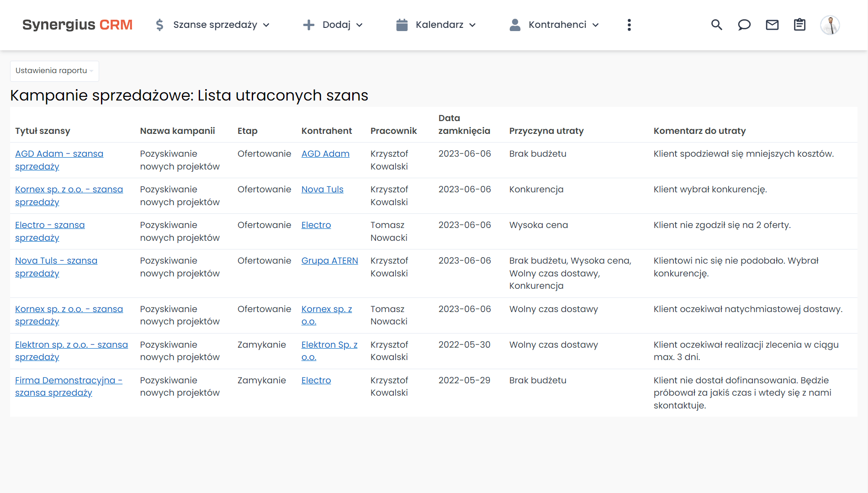This screenshot has width=868, height=493.
Task: Click the person icon next to Kontrahenci
Action: [515, 25]
